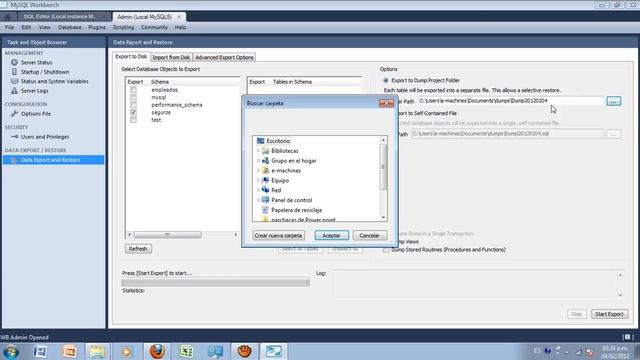Check export box for performance_schema
This screenshot has height=360, width=640.
133,104
